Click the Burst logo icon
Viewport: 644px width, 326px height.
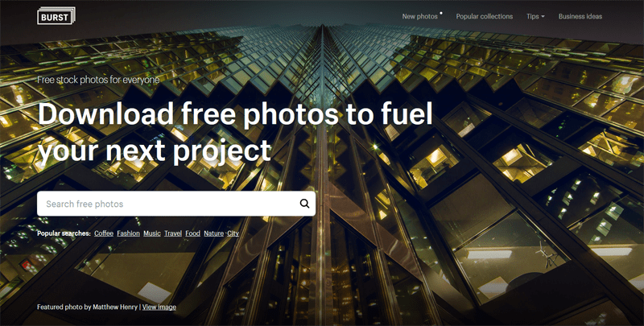pyautogui.click(x=56, y=15)
